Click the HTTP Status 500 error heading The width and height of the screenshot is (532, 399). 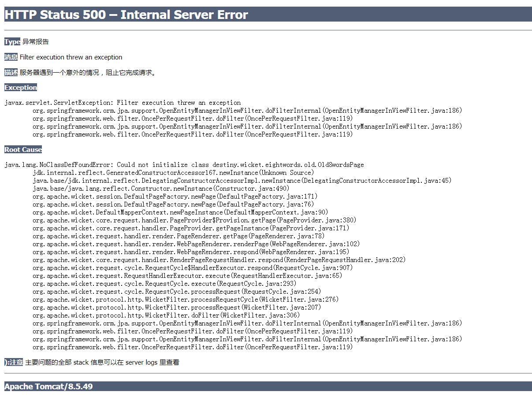[x=126, y=15]
